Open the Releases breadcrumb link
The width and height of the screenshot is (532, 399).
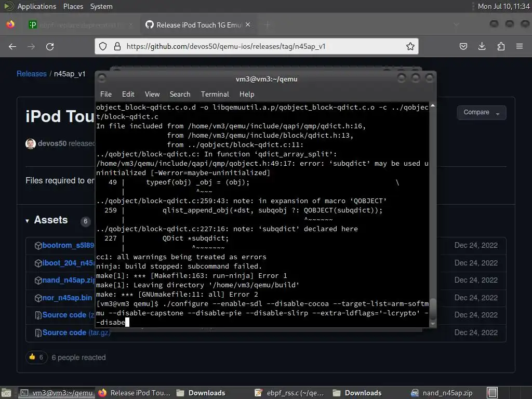pyautogui.click(x=32, y=74)
